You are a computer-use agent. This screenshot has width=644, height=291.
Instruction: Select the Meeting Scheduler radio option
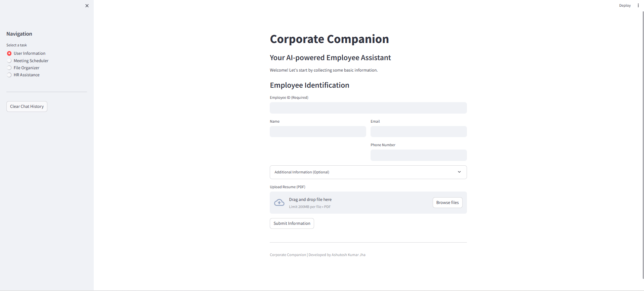[x=28, y=61]
